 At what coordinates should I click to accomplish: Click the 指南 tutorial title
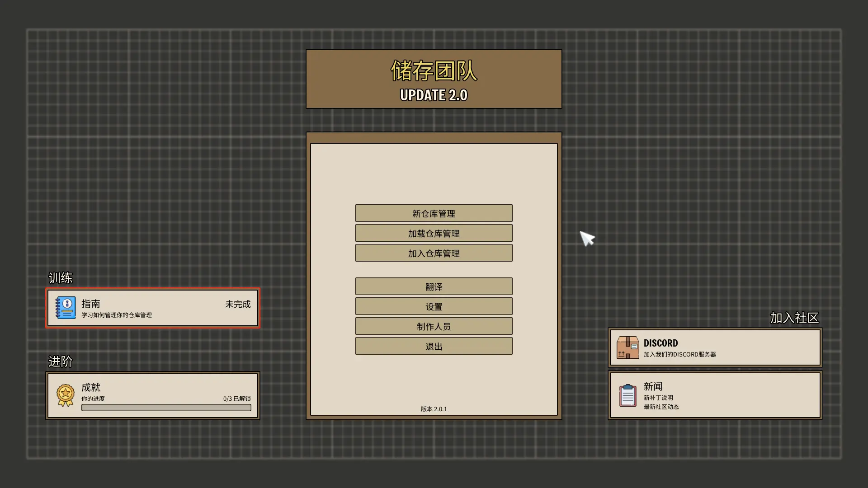pyautogui.click(x=91, y=304)
